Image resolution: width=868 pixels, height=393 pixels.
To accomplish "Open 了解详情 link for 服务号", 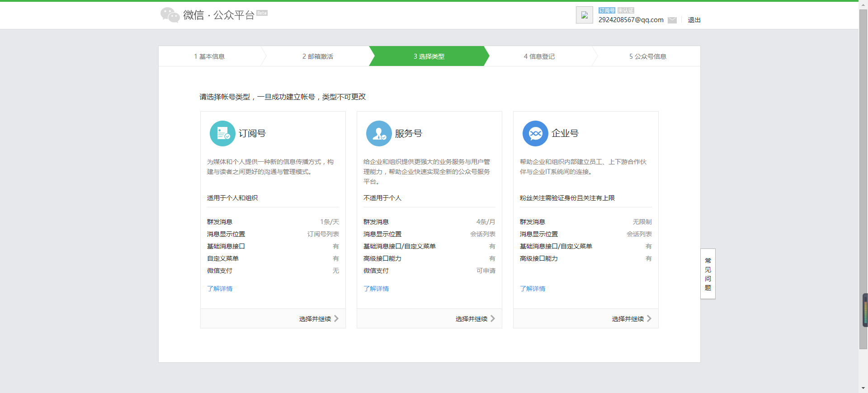I will [x=376, y=289].
